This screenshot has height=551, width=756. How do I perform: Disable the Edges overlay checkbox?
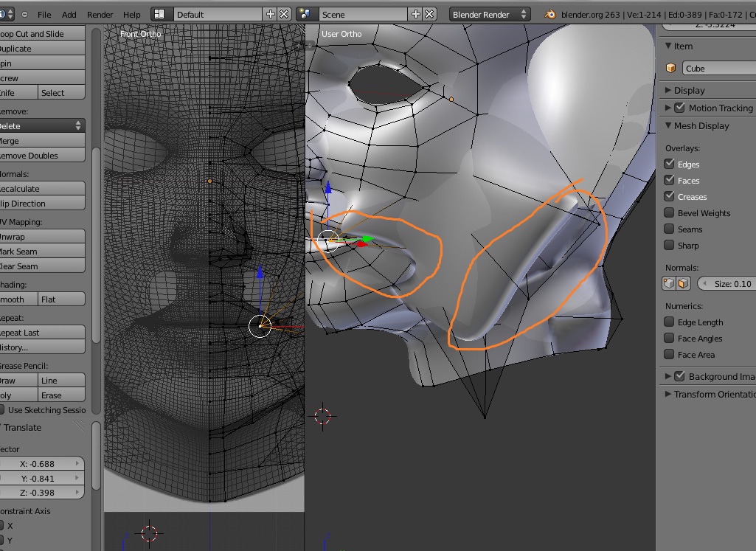point(670,164)
